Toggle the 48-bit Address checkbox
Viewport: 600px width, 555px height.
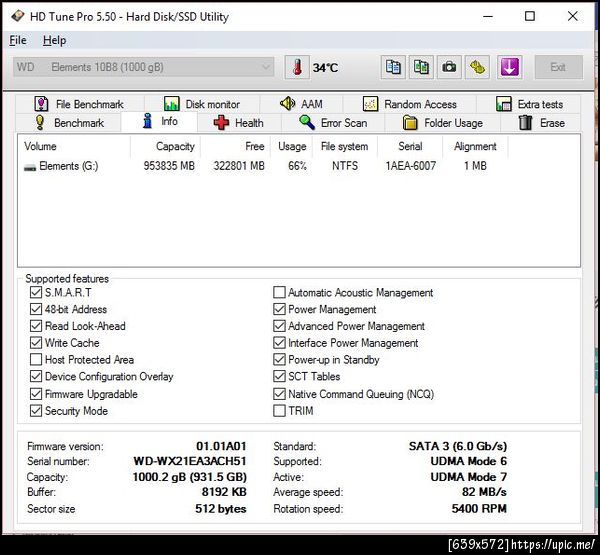click(x=36, y=309)
